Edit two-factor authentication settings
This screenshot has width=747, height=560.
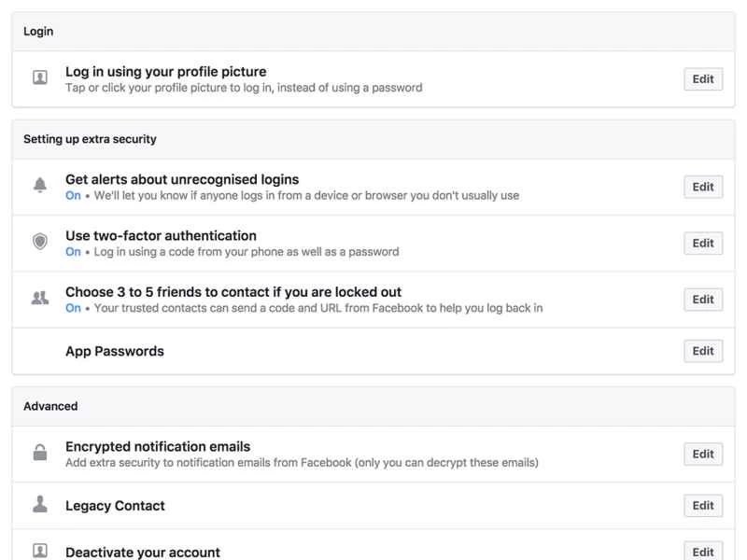pos(702,243)
